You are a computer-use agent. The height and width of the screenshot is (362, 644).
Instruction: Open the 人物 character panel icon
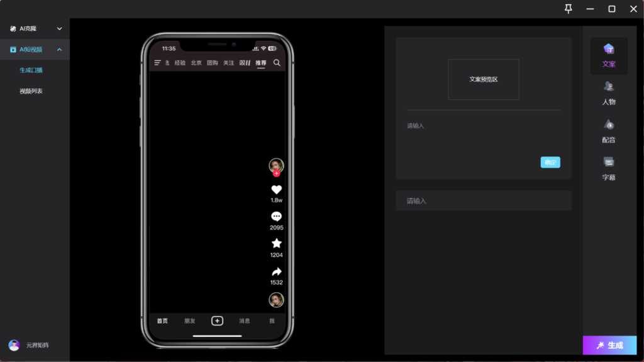click(x=608, y=87)
